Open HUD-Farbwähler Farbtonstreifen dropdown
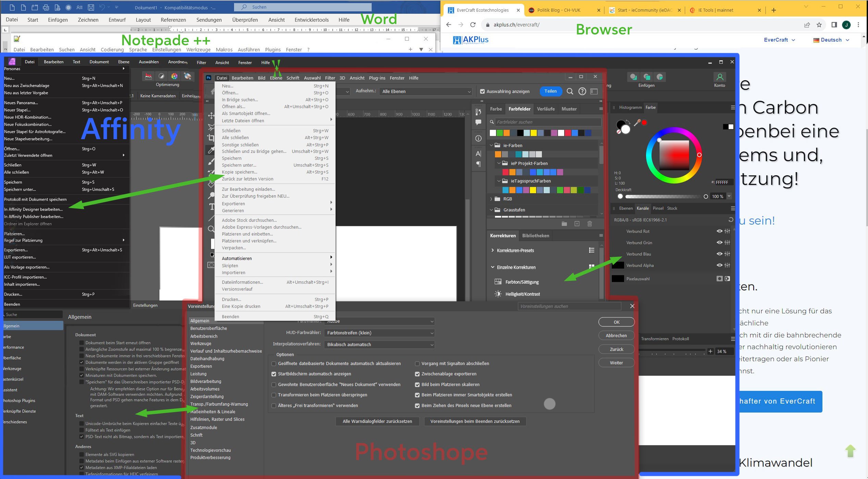 [x=379, y=333]
